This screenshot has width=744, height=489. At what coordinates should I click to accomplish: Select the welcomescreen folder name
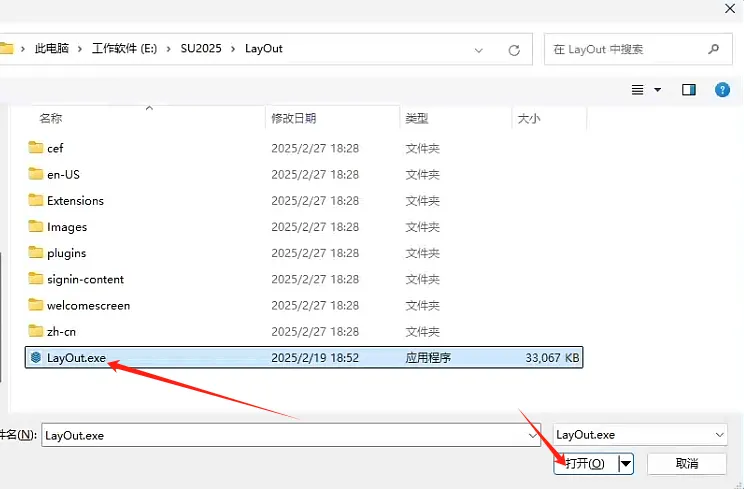[88, 305]
